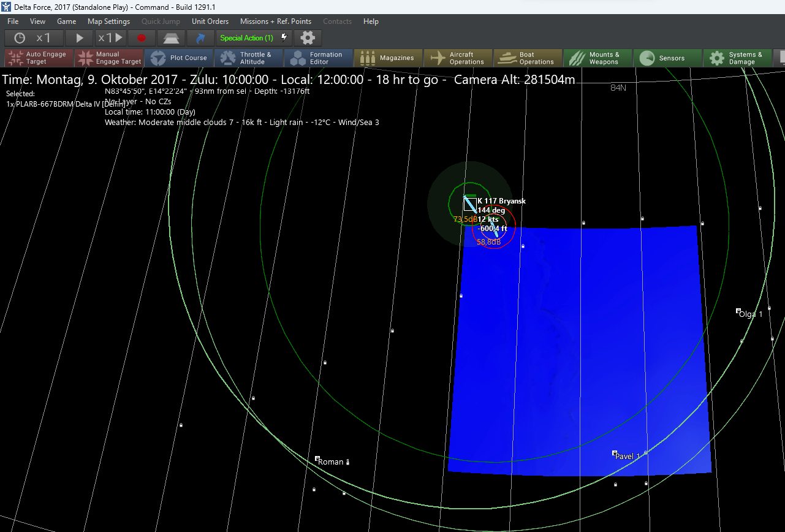Open the Magazines panel
This screenshot has height=532, width=785.
click(x=388, y=58)
